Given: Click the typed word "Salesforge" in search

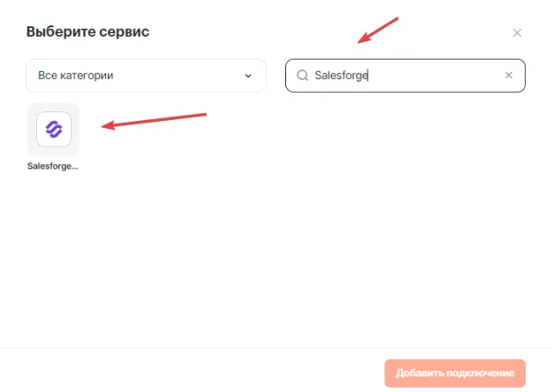Looking at the screenshot, I should point(341,75).
